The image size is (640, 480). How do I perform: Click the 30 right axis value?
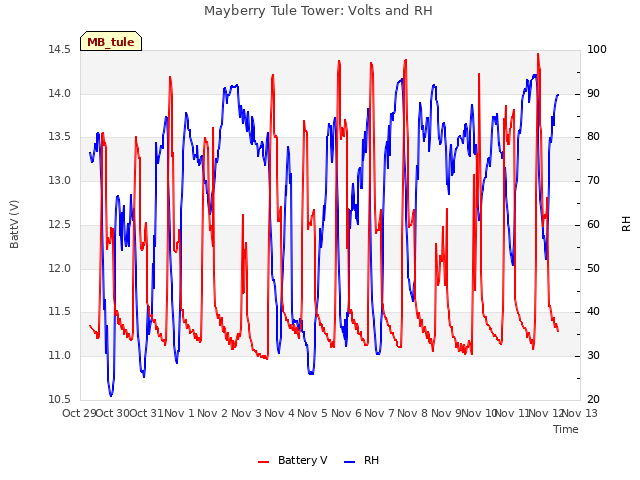(593, 356)
